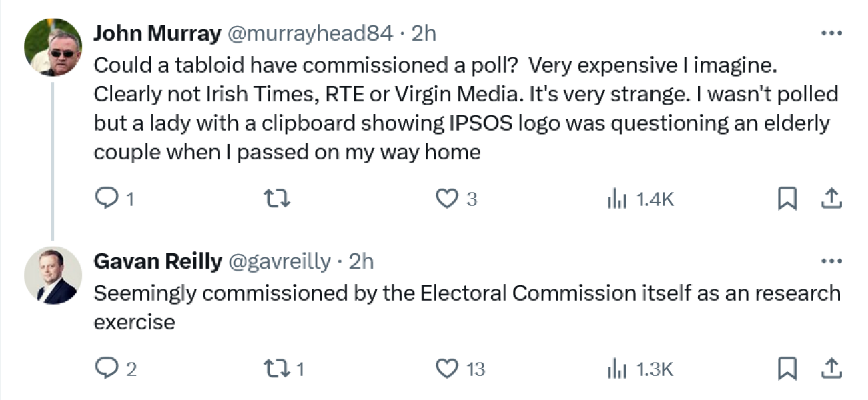Share John Murray's tweet
Viewport: 868px width, 400px height.
point(831,199)
